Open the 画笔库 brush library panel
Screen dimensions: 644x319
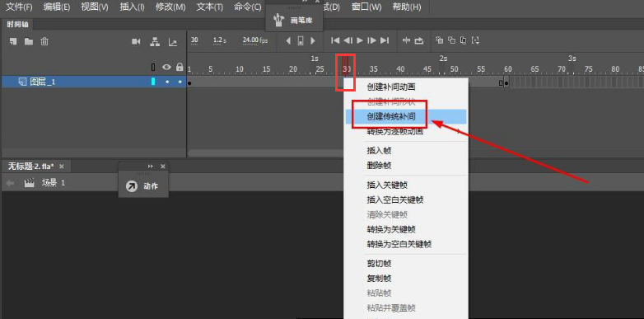click(294, 21)
